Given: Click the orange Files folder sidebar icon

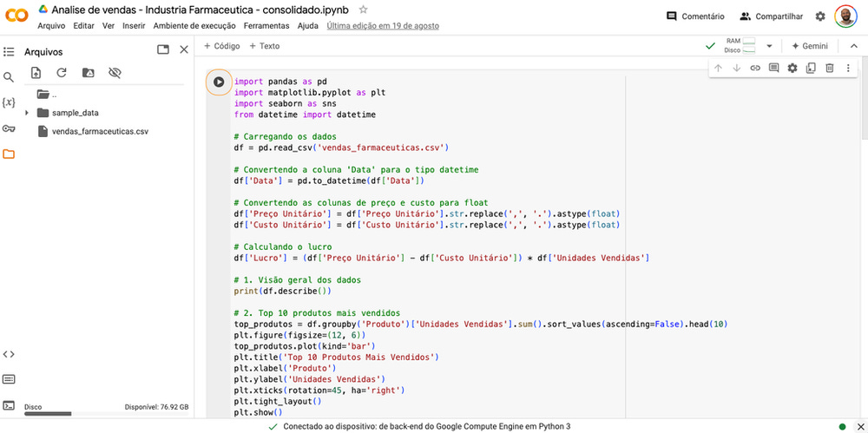Looking at the screenshot, I should click(9, 154).
